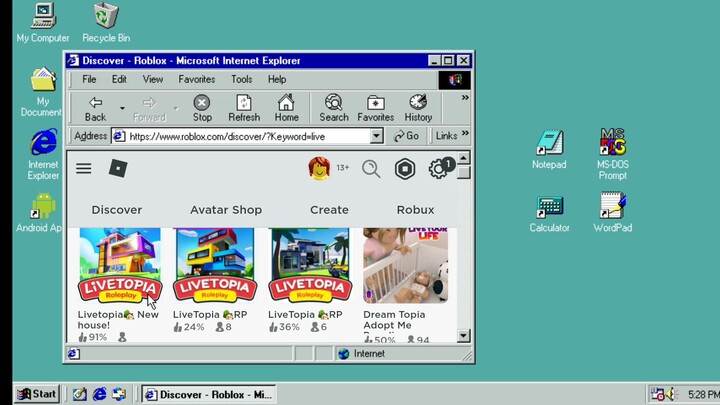The width and height of the screenshot is (720, 405).
Task: Open Roblox hamburger menu
Action: (x=84, y=169)
